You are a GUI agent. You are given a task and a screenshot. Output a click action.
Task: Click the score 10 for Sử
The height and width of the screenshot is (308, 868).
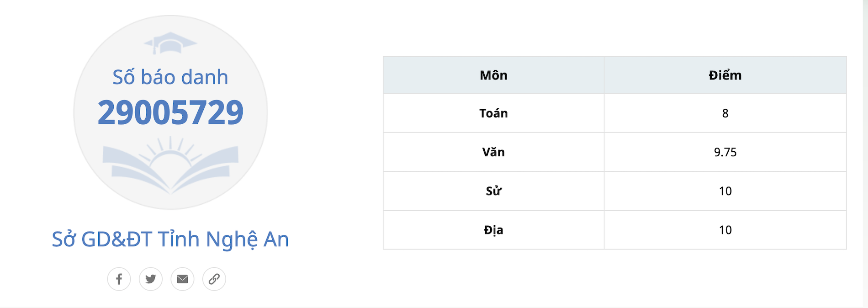tap(725, 191)
